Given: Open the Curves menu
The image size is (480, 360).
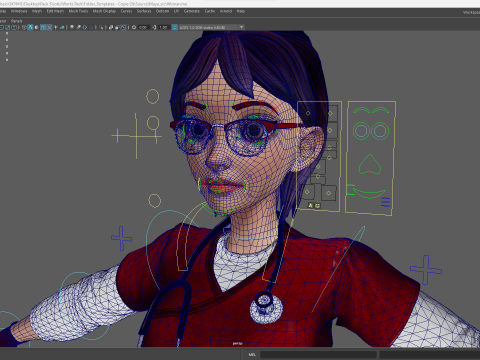Looking at the screenshot, I should (126, 11).
